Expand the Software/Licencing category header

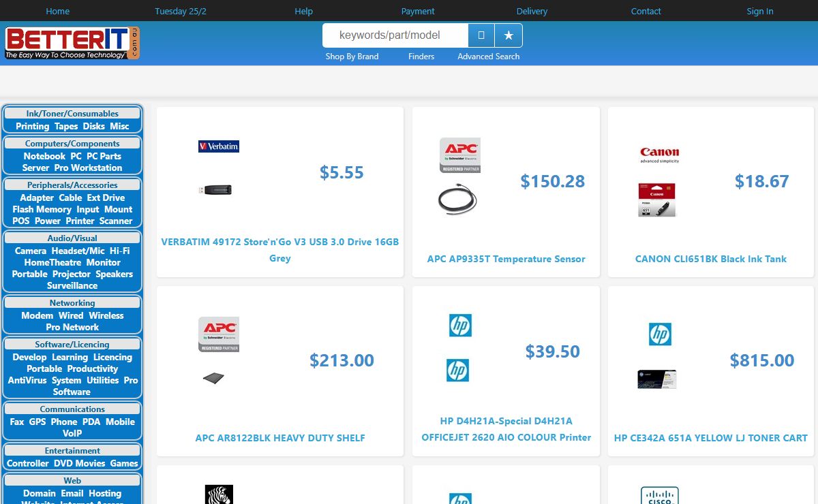tap(72, 345)
